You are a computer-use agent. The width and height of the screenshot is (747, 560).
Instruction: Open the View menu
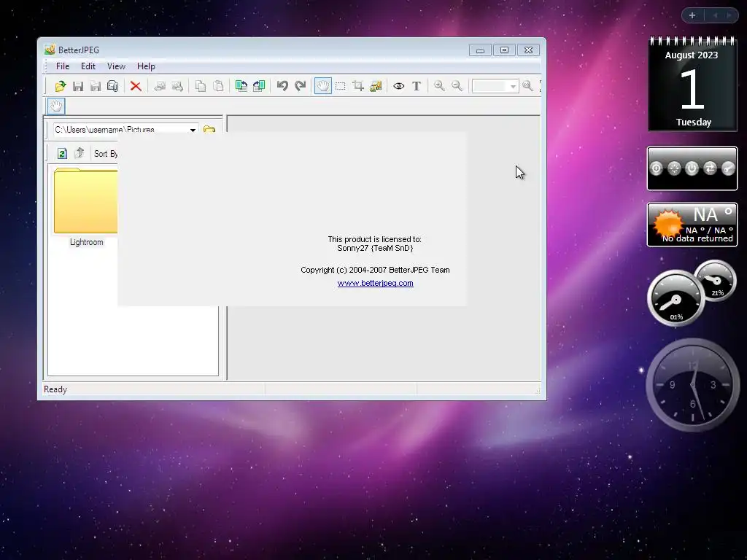(x=116, y=66)
